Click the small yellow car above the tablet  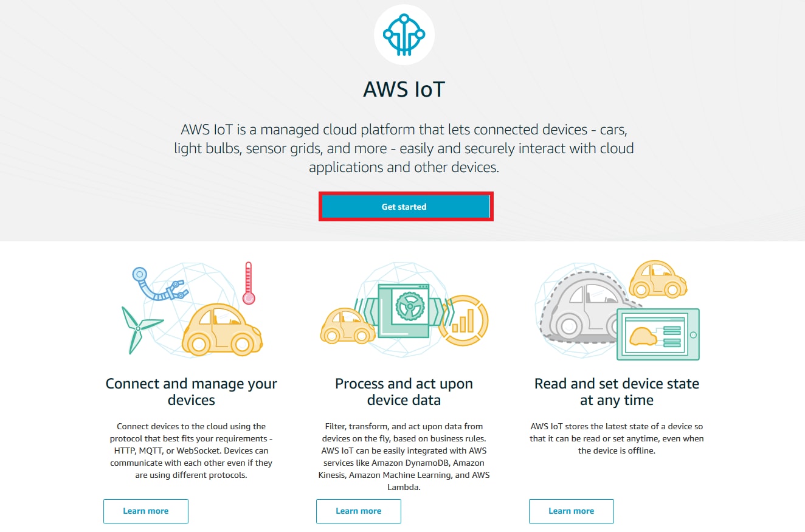[x=657, y=280]
